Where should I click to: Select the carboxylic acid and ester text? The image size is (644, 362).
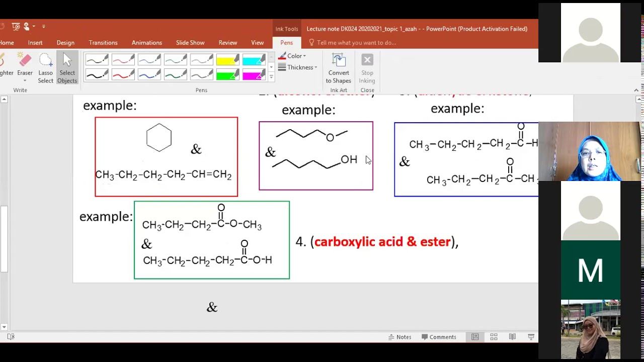coord(382,242)
